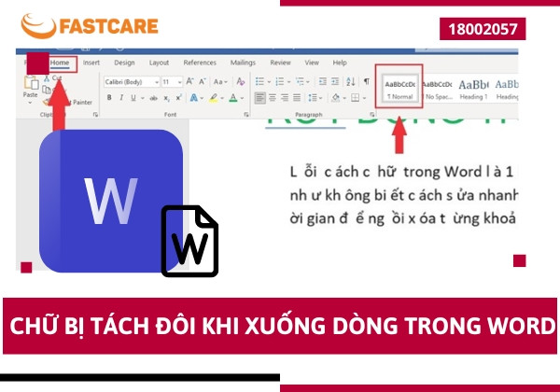Screen dimensions: 560x392
Task: Click the Format Painter label
Action: [82, 102]
